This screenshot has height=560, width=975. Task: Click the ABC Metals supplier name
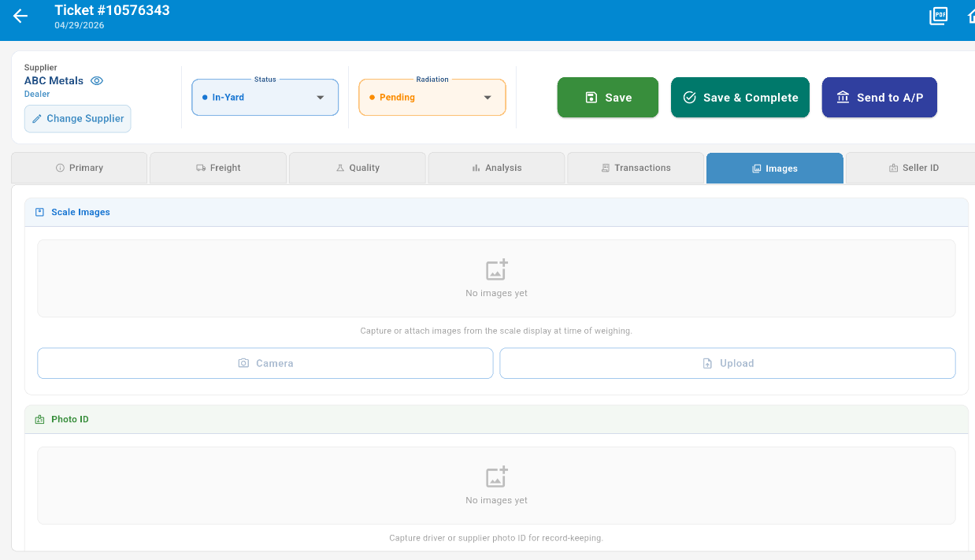click(54, 81)
